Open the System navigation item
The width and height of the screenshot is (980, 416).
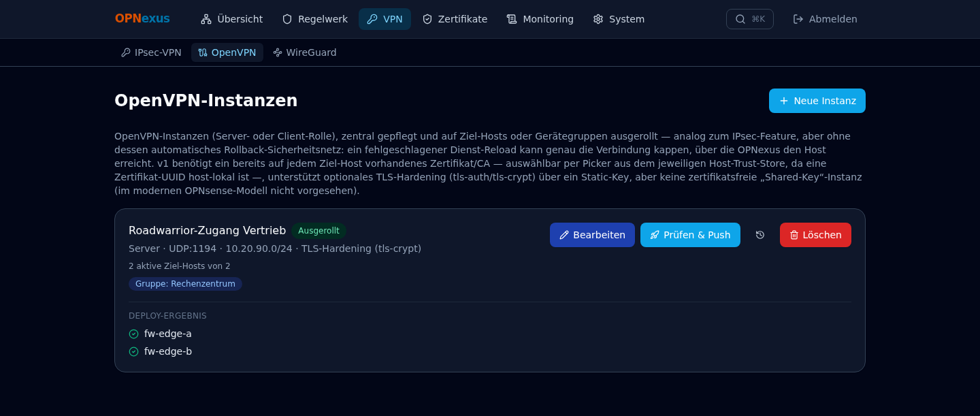click(x=619, y=19)
